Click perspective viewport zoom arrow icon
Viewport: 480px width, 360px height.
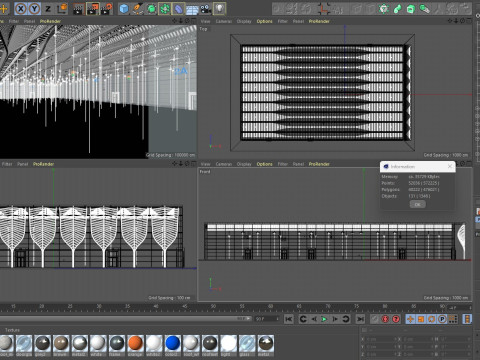tap(181, 21)
